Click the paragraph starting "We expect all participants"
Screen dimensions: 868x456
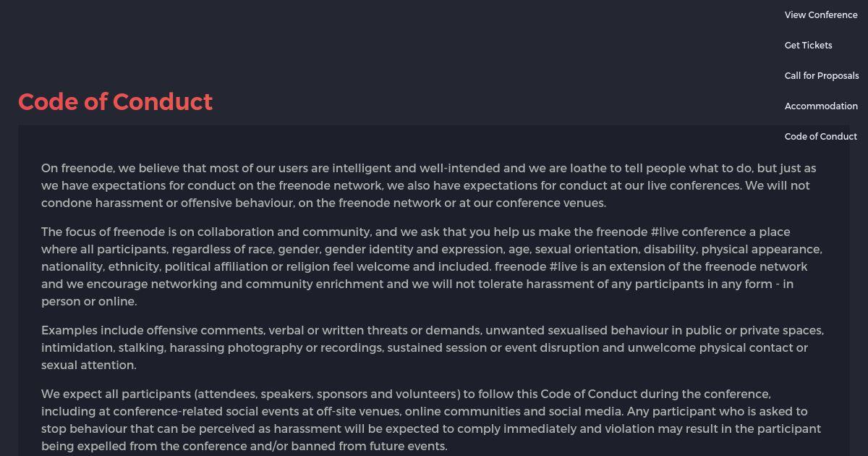click(431, 420)
